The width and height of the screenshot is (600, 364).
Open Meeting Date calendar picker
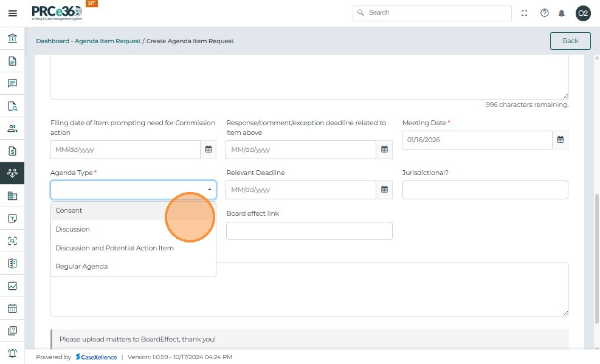[560, 140]
